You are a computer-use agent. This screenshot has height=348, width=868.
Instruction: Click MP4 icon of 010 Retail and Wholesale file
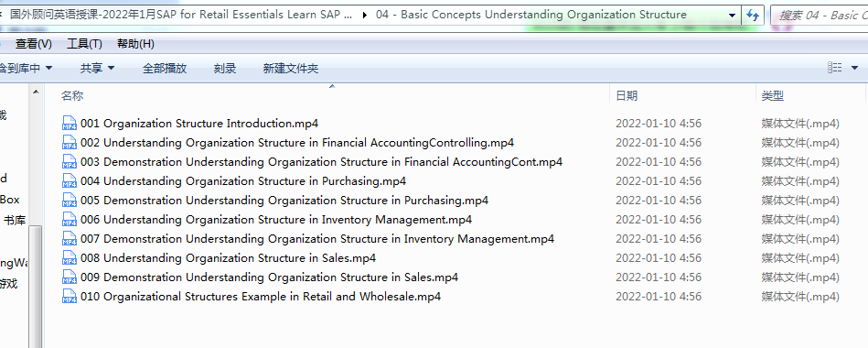(x=70, y=297)
